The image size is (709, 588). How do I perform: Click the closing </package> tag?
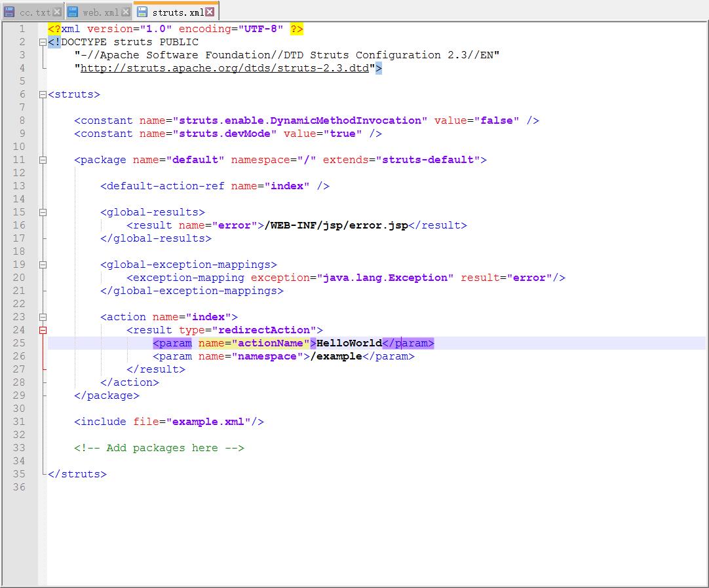click(x=107, y=396)
